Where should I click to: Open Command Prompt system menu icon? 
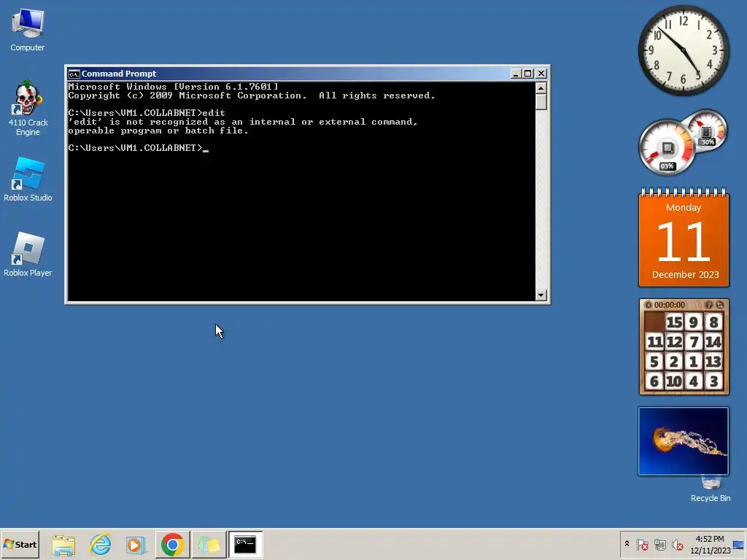74,74
